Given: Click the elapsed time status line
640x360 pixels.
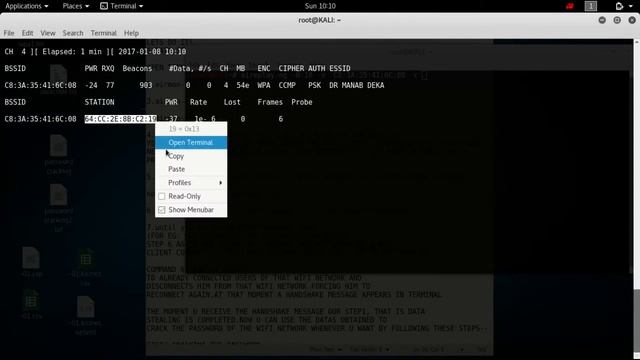Looking at the screenshot, I should pos(95,52).
